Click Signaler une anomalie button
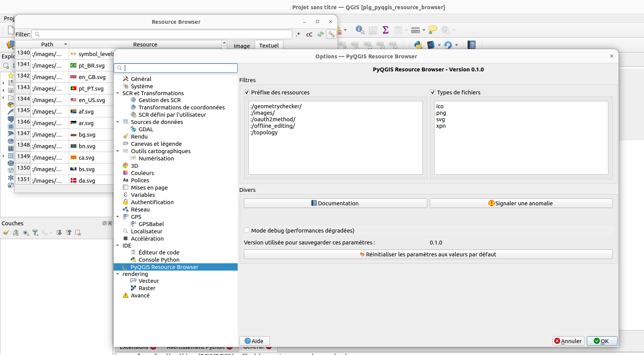The image size is (644, 355). (521, 203)
